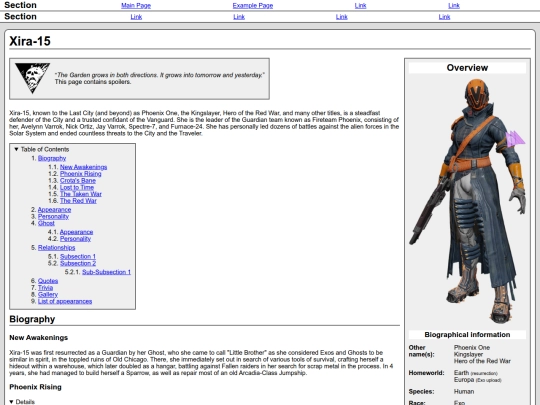Screen dimensions: 540x405
Task: Open List of appearances link
Action: 65,301
